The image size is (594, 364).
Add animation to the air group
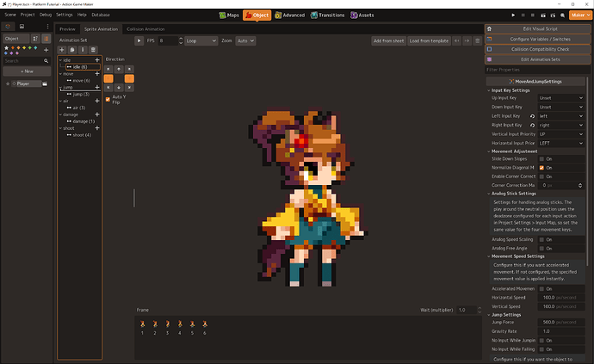tap(97, 101)
